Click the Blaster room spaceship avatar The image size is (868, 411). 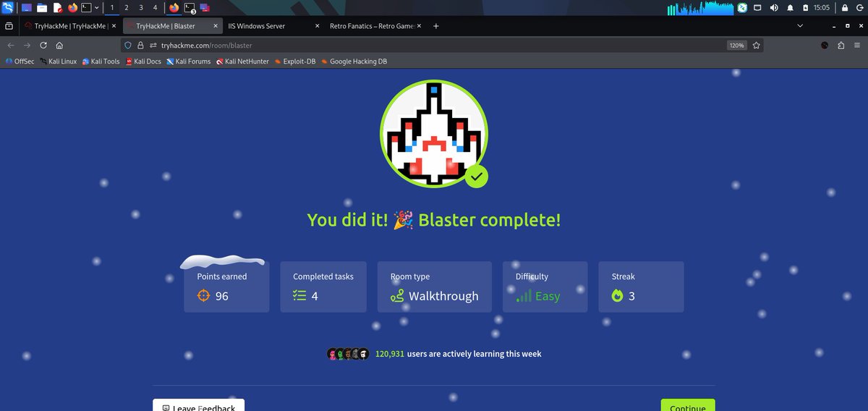click(434, 135)
